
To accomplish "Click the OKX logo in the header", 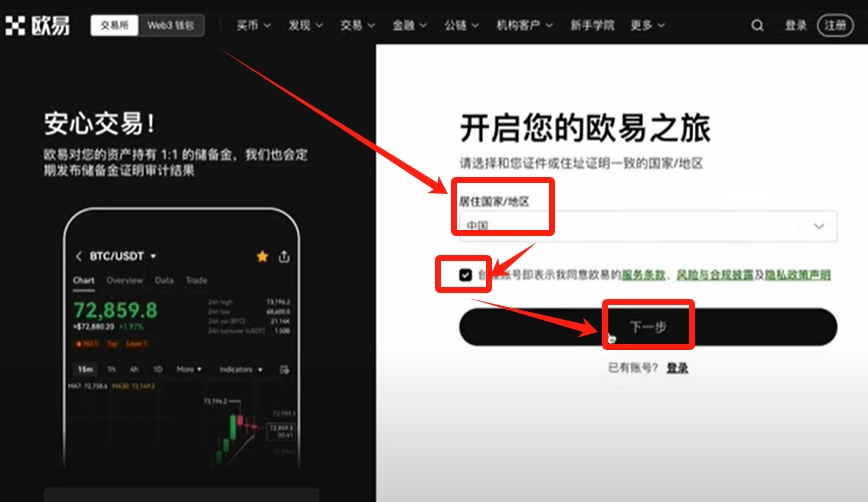I will (38, 26).
